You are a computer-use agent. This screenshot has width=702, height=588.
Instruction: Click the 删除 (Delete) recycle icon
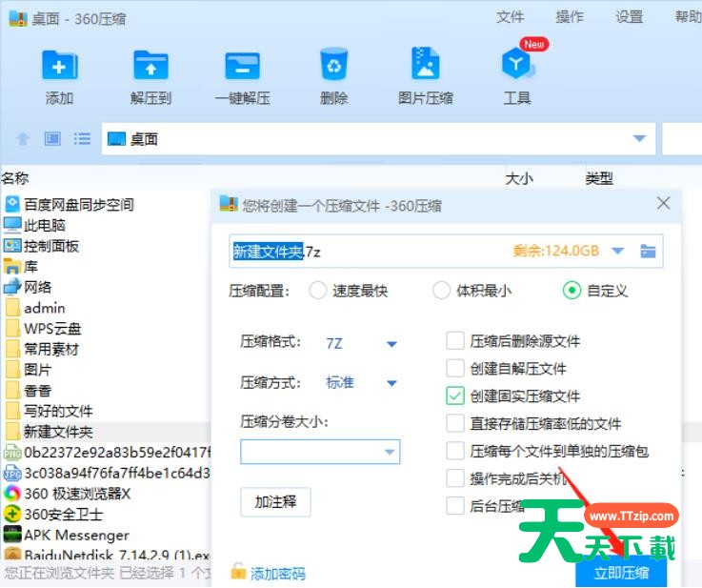(334, 65)
